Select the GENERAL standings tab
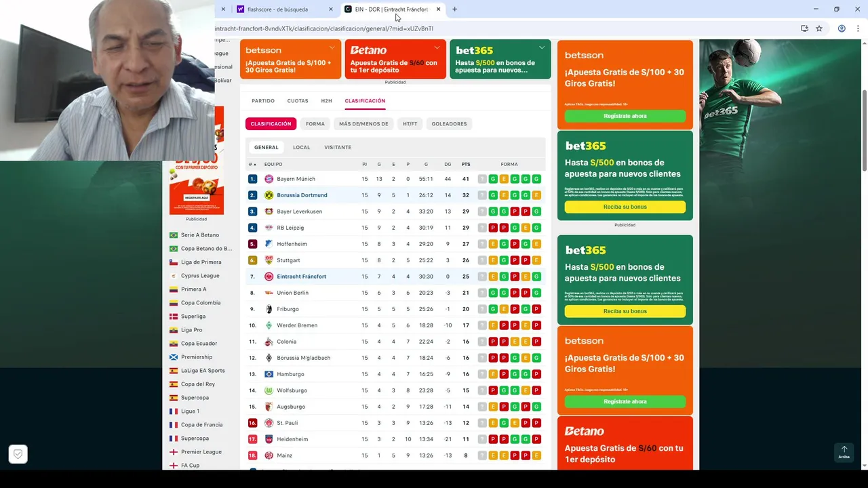The width and height of the screenshot is (868, 488). 267,147
